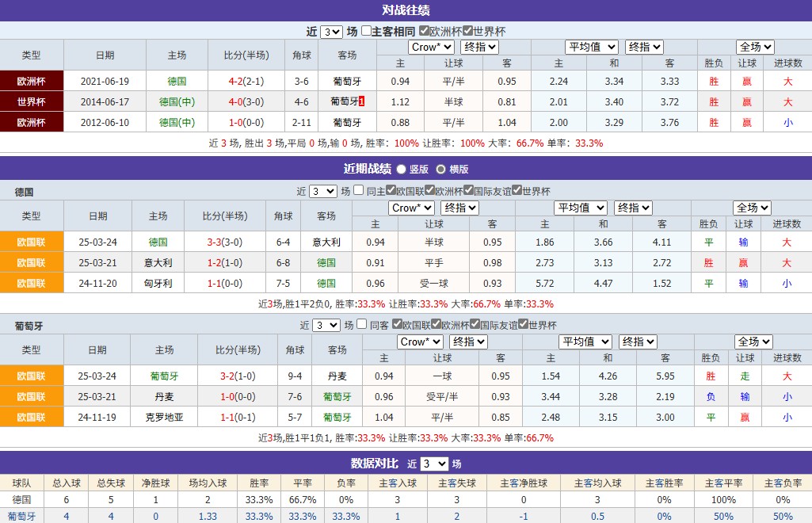Image resolution: width=812 pixels, height=523 pixels.
Task: Expand the Crow* dropdown in 对战往绩
Action: point(431,48)
